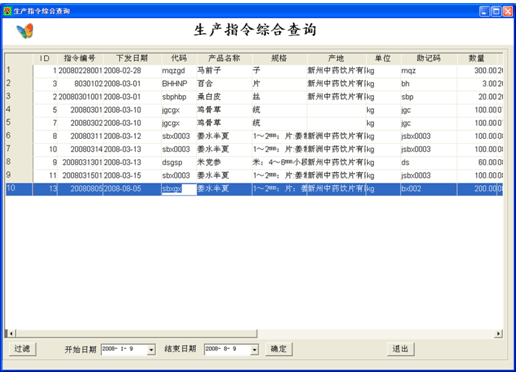
Task: Click cell 20080228001 in 指令编号 column
Action: (80, 71)
